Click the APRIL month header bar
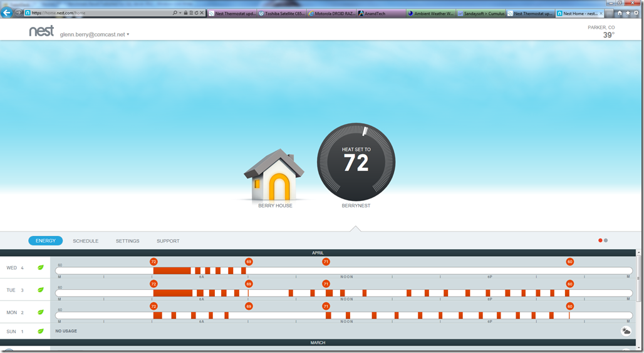This screenshot has width=644, height=353. pos(318,253)
